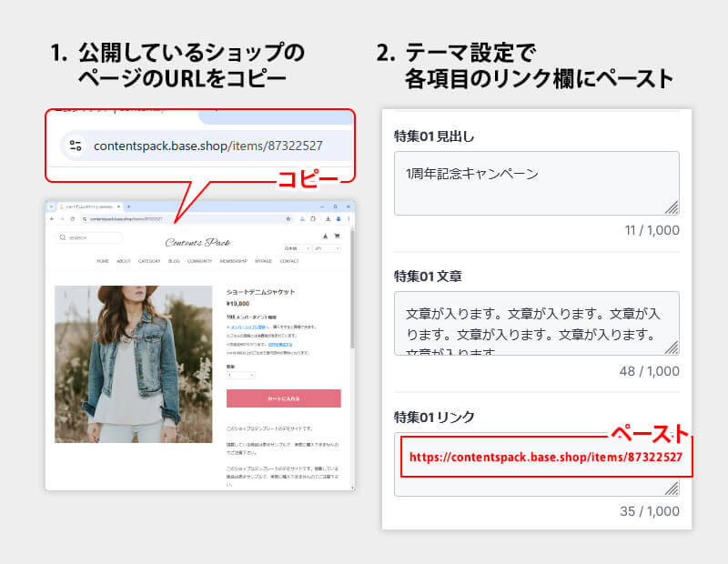
Task: Click the resize handle of the 特集01 文章 field
Action: tap(672, 347)
